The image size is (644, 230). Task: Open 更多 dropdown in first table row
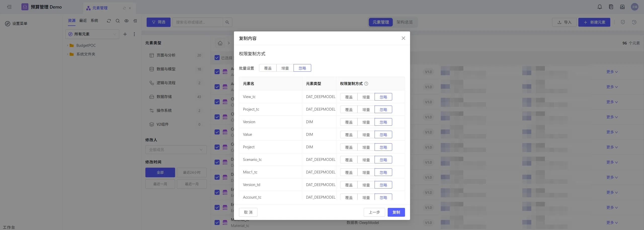pos(612,72)
